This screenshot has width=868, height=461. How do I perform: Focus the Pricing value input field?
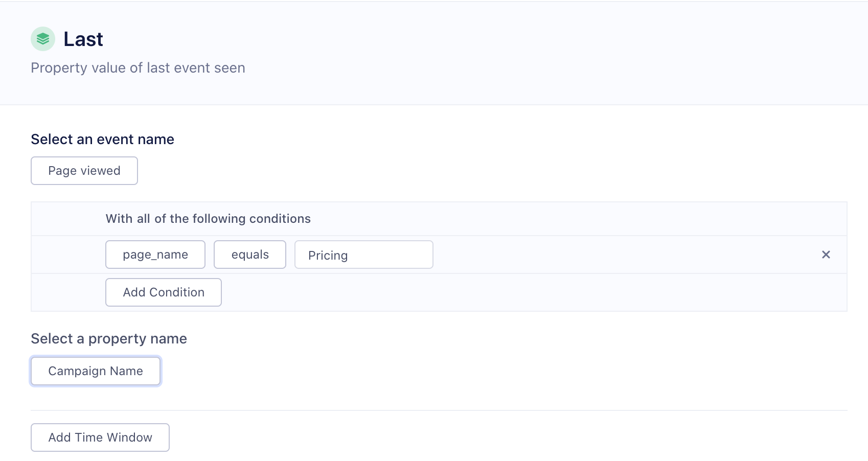363,255
